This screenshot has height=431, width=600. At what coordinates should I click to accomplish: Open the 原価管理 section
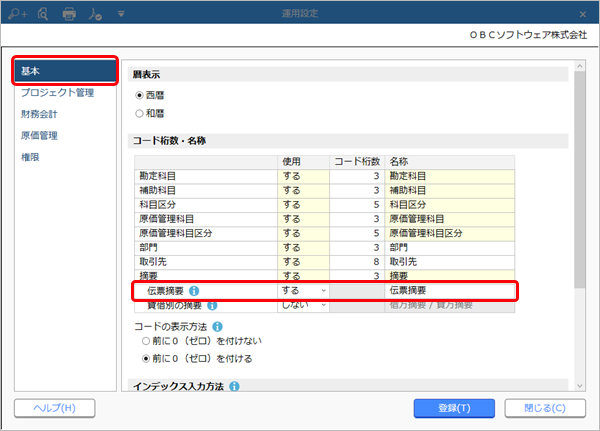(39, 136)
